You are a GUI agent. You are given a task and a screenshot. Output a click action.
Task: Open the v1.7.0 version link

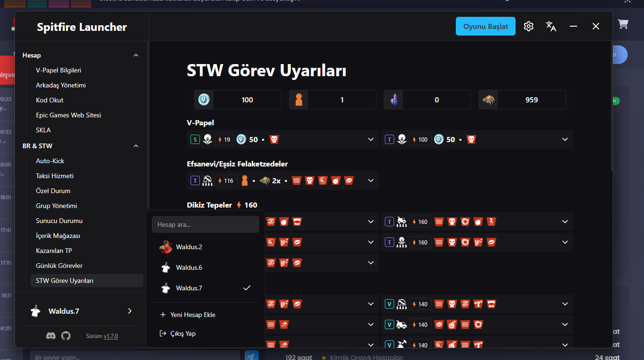coord(111,336)
